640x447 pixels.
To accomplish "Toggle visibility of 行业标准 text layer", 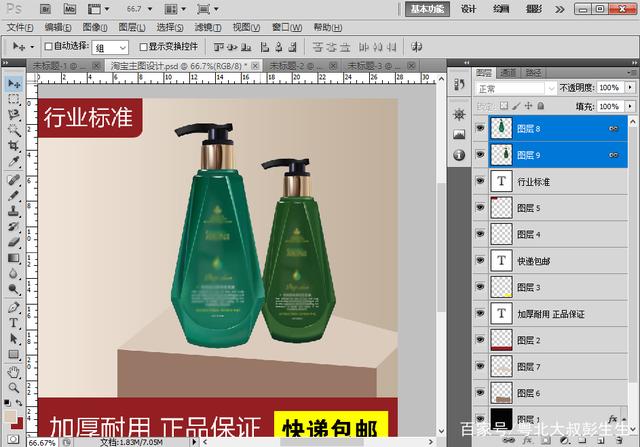I will (480, 181).
